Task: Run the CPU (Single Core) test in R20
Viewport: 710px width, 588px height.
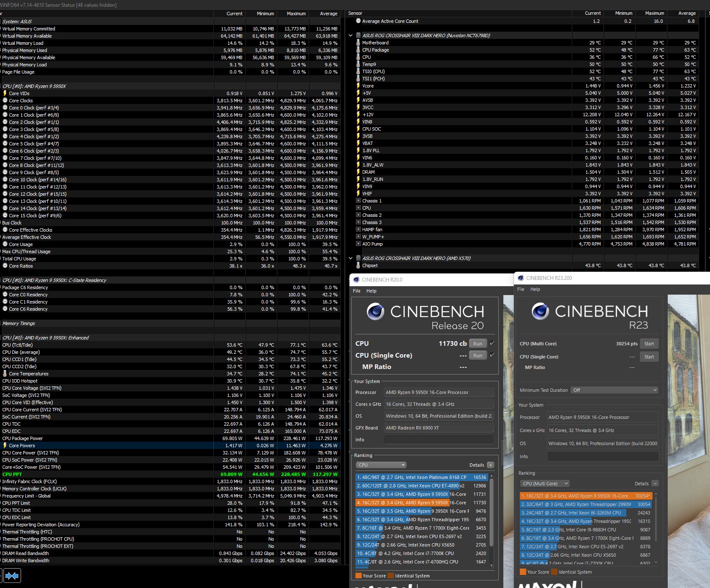Action: pos(478,356)
